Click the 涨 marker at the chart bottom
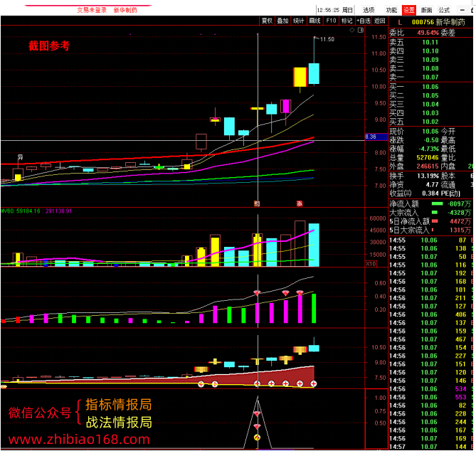Screen dimensions: 476x451 pos(300,203)
